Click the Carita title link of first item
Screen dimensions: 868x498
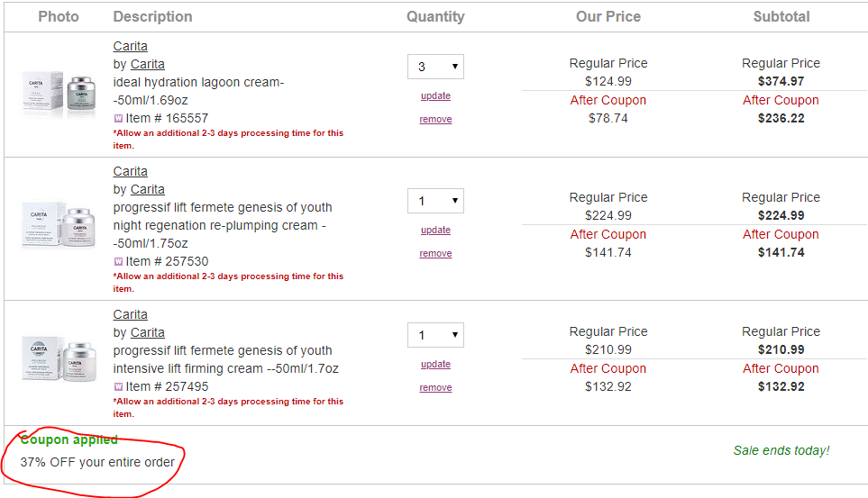coord(130,46)
